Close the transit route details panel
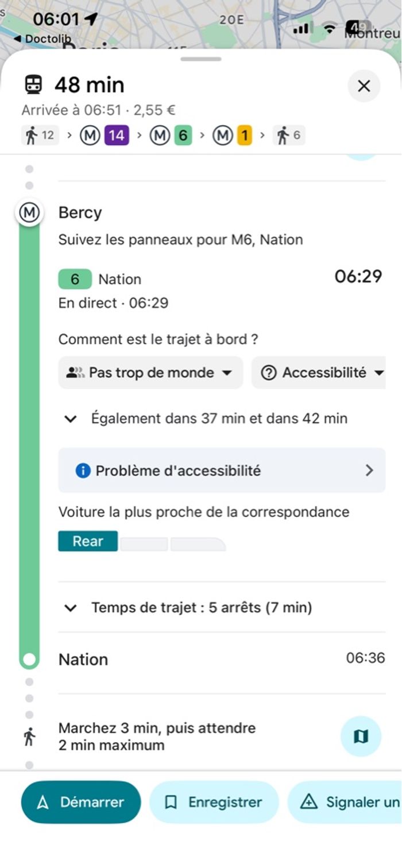The height and width of the screenshot is (868, 402). [x=364, y=86]
